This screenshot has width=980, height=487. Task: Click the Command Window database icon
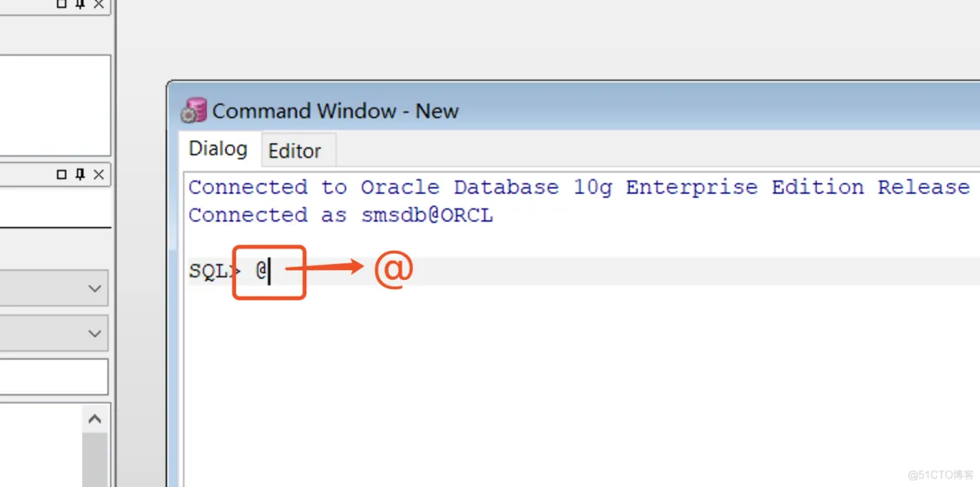tap(194, 110)
